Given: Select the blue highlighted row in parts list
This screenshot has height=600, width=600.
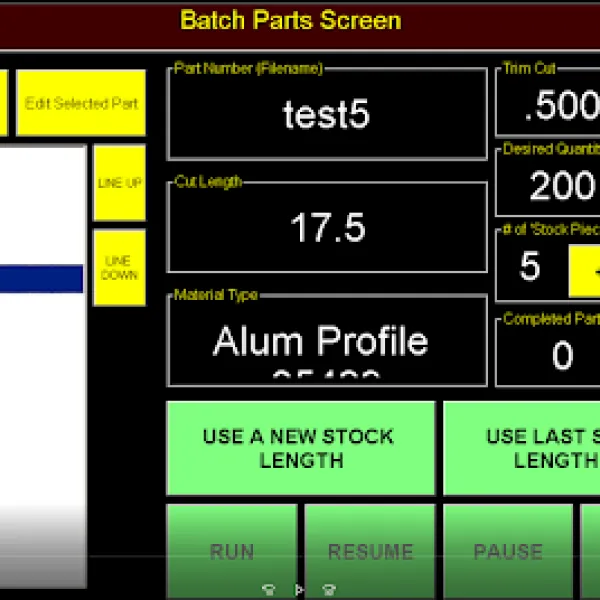Looking at the screenshot, I should [41, 279].
